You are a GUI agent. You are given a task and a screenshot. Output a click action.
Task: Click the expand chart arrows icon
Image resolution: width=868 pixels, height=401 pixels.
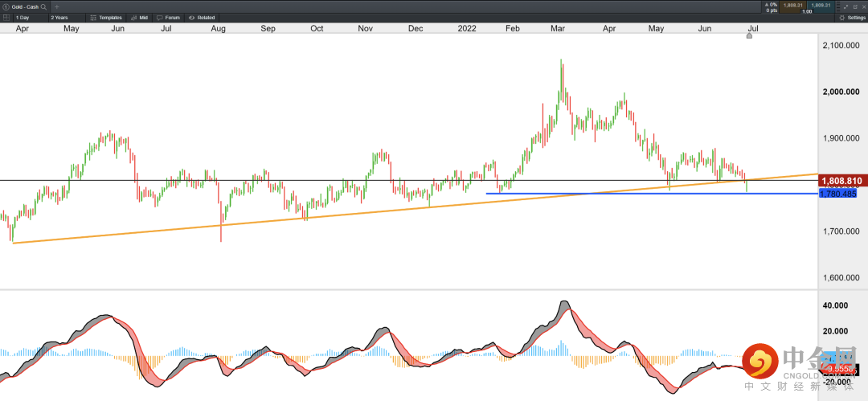click(845, 6)
